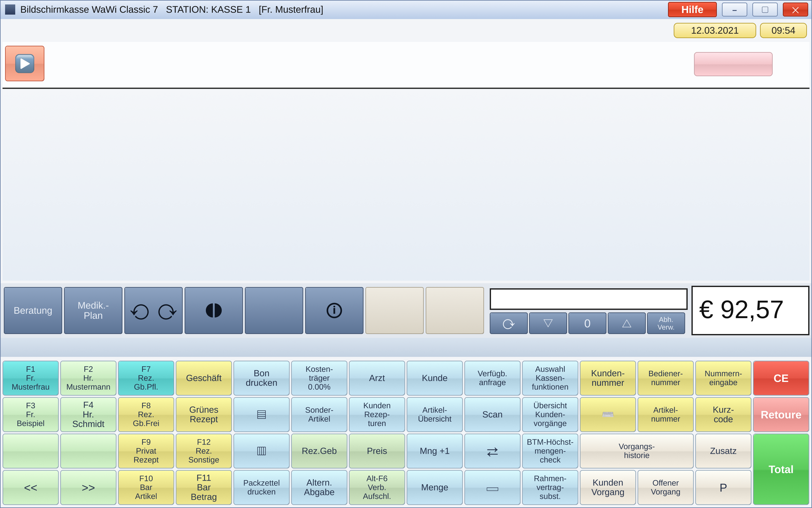
Task: Select operator F1 Fr. Musterfrau
Action: point(30,378)
